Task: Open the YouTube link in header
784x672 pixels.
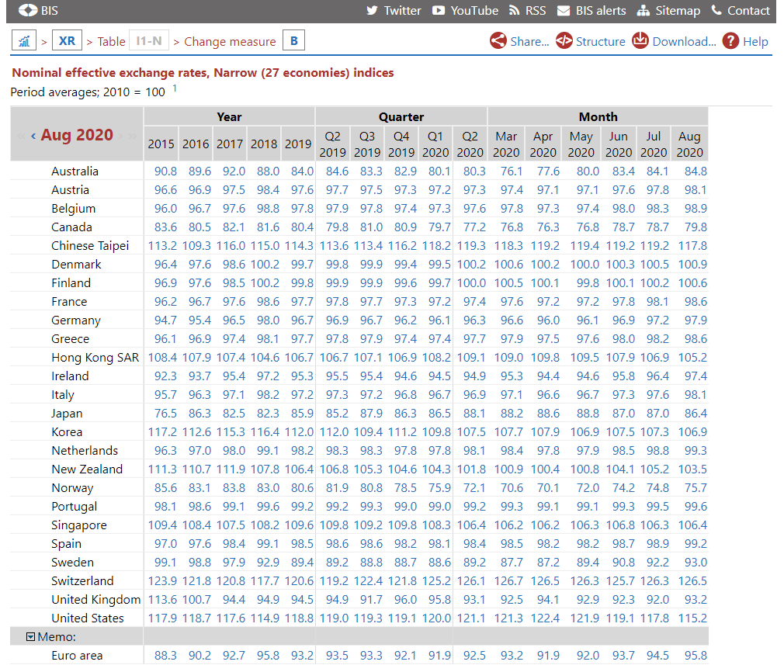Action: pyautogui.click(x=465, y=11)
